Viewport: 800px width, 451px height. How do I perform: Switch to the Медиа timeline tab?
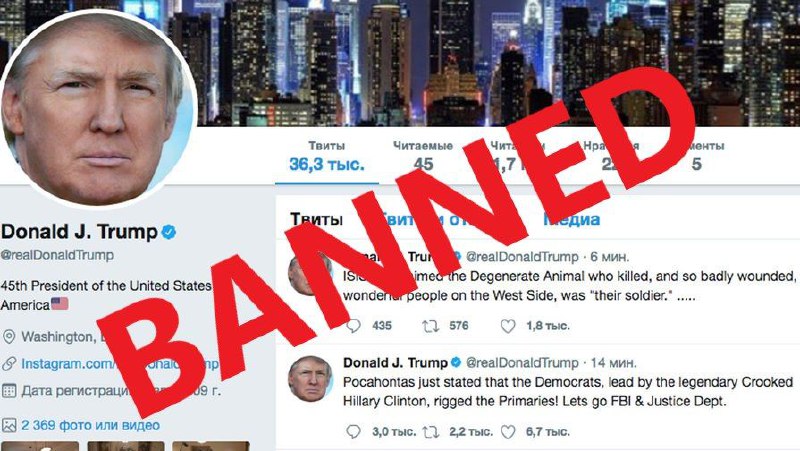click(571, 220)
